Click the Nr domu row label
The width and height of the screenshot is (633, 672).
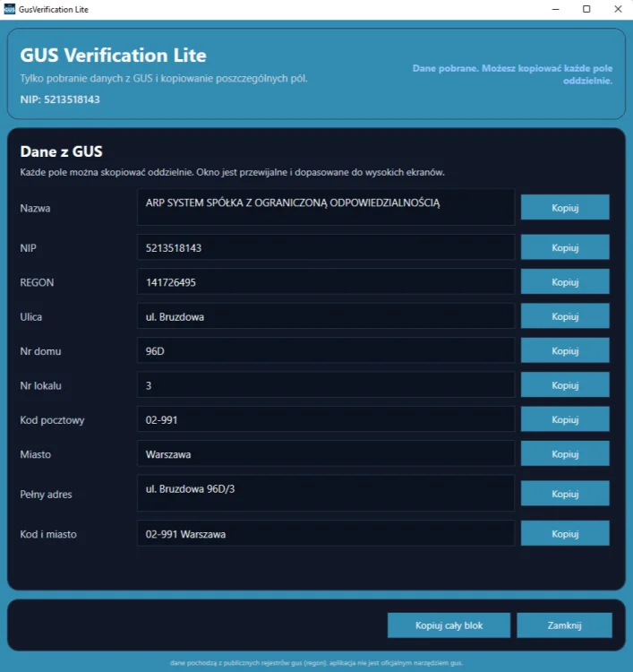40,351
